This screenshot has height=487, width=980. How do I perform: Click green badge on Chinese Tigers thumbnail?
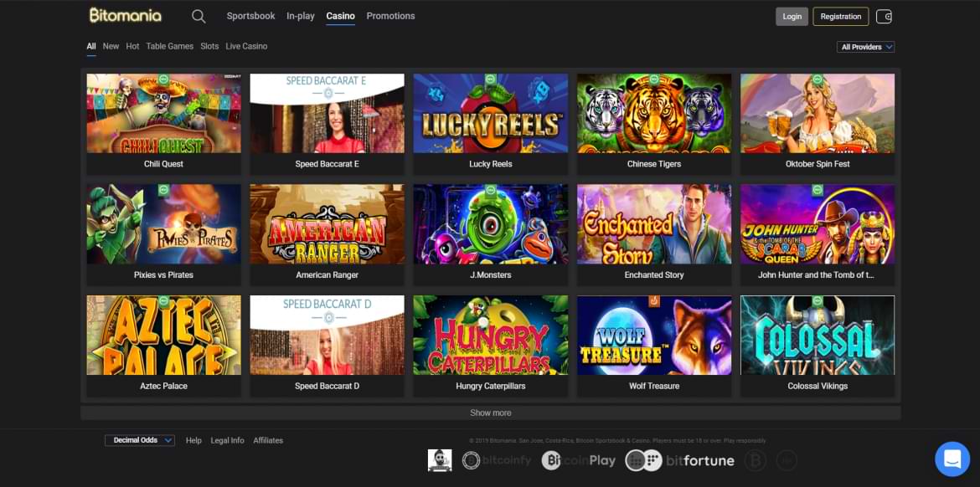653,79
